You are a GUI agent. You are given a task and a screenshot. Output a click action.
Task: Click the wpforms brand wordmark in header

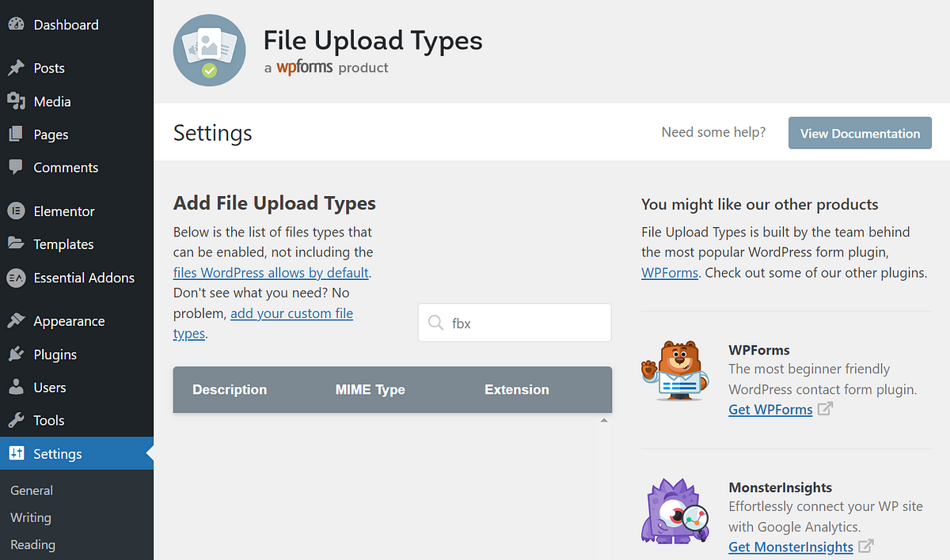[x=305, y=68]
